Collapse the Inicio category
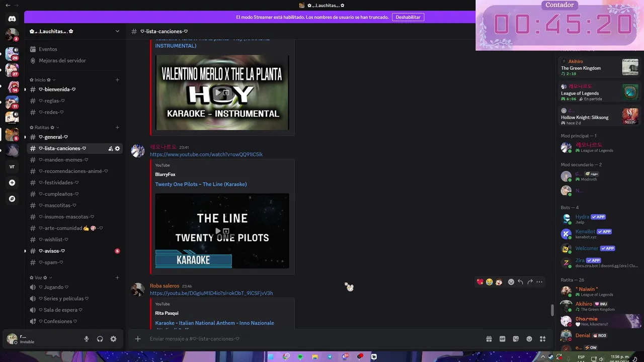Image resolution: width=644 pixels, height=362 pixels. 42,80
